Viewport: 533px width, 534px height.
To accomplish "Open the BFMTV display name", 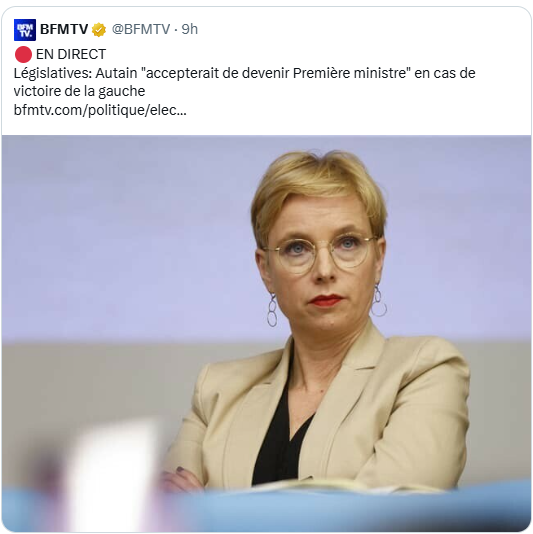I will point(64,29).
